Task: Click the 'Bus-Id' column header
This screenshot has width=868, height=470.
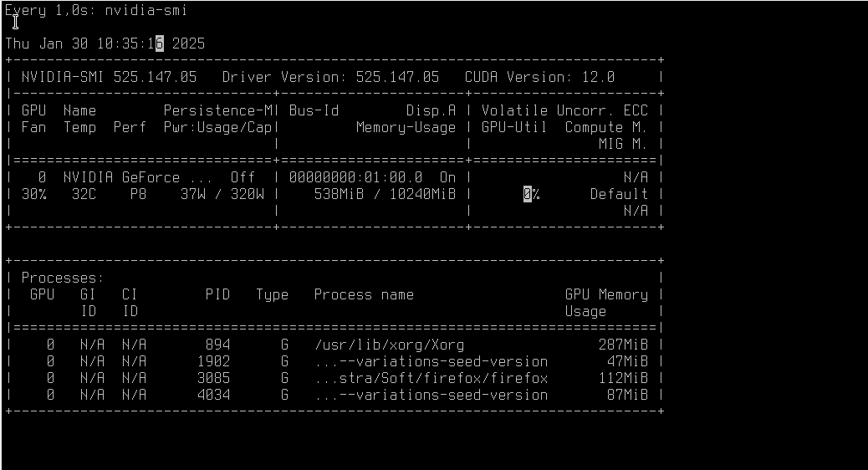Action: [x=314, y=110]
